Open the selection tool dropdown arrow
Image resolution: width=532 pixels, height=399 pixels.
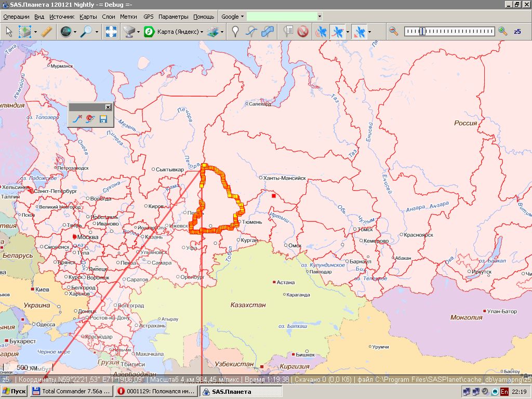pos(35,32)
